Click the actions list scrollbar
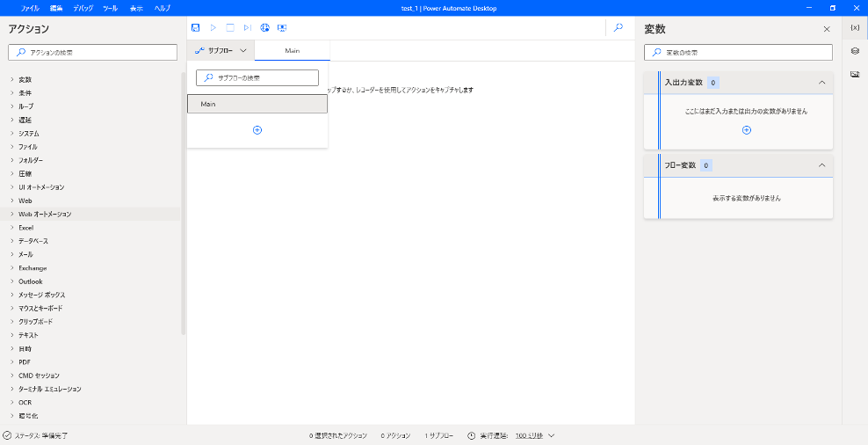The width and height of the screenshot is (868, 445). 184,203
